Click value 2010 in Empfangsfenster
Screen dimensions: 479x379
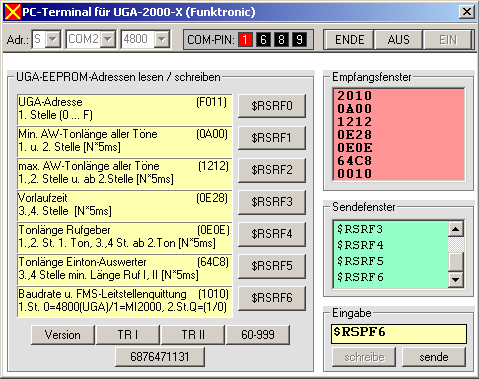[354, 96]
